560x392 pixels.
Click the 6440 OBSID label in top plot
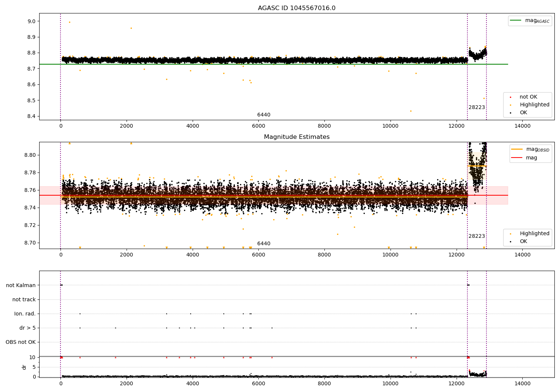tap(264, 115)
